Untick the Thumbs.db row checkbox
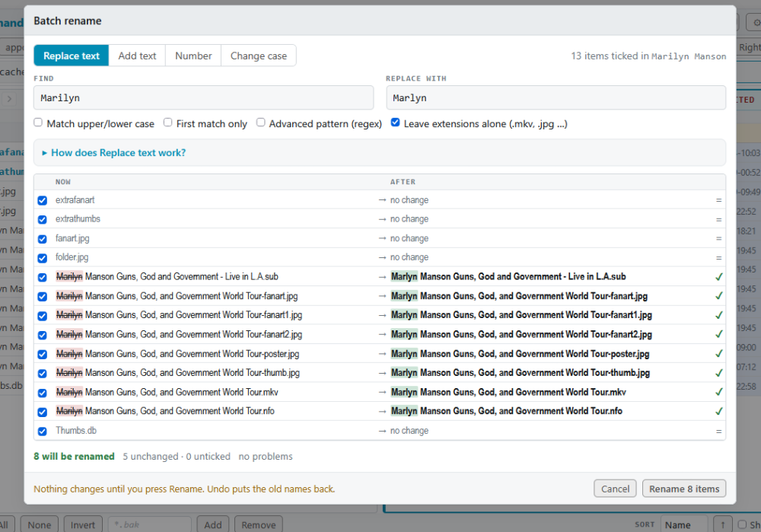 [x=42, y=431]
